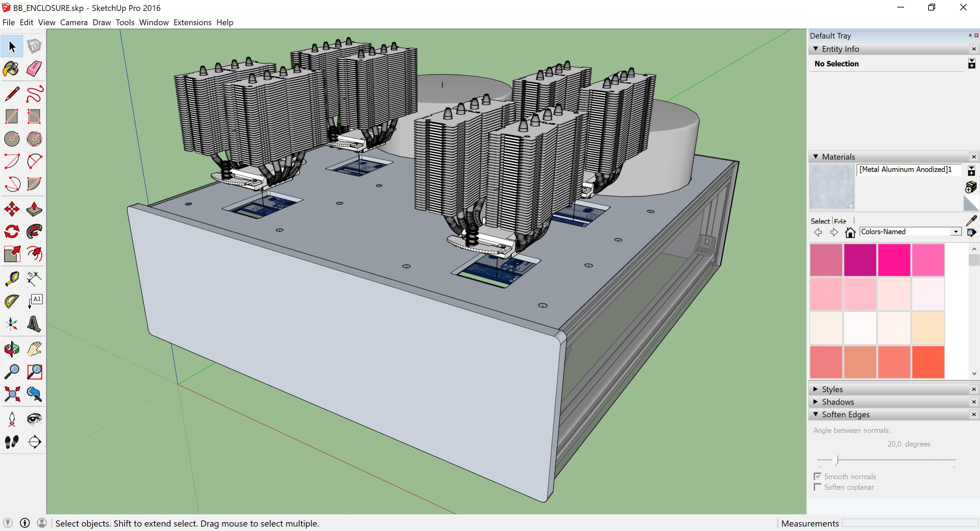This screenshot has height=531, width=980.
Task: Select the Zoom magnifier tool
Action: (x=12, y=372)
